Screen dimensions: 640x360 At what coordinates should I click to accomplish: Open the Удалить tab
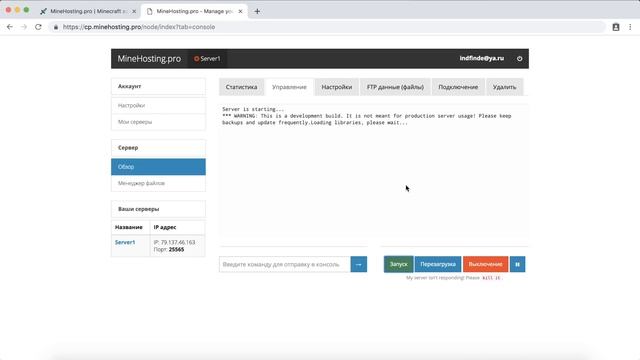coord(504,87)
